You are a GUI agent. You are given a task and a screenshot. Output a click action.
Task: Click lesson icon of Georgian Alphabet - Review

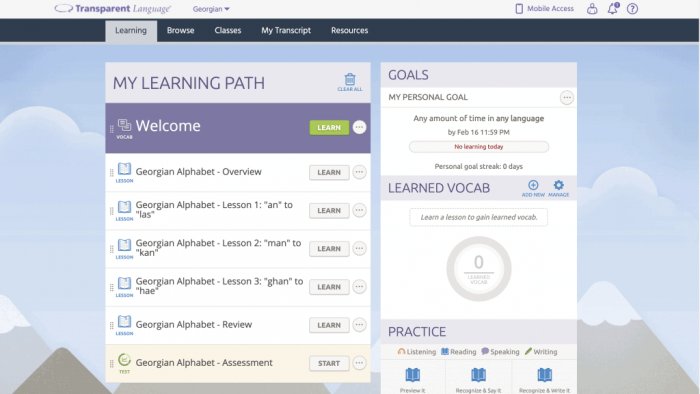click(x=124, y=325)
